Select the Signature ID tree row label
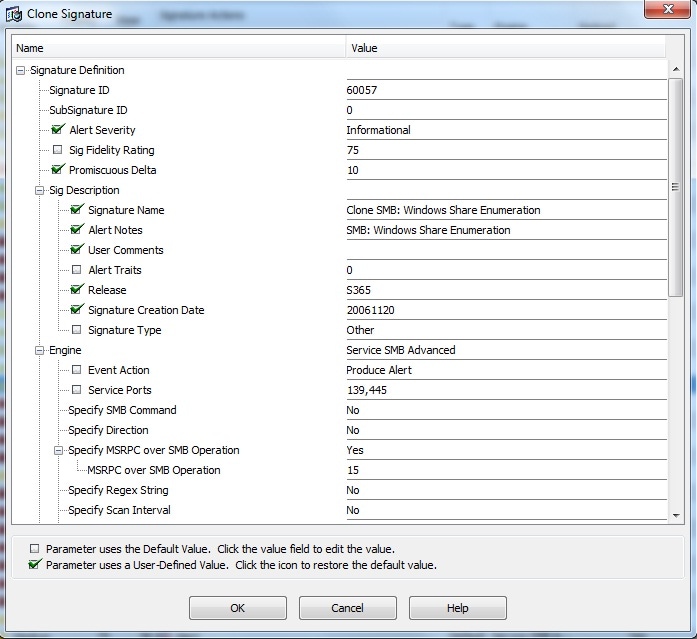The image size is (697, 639). tap(79, 90)
